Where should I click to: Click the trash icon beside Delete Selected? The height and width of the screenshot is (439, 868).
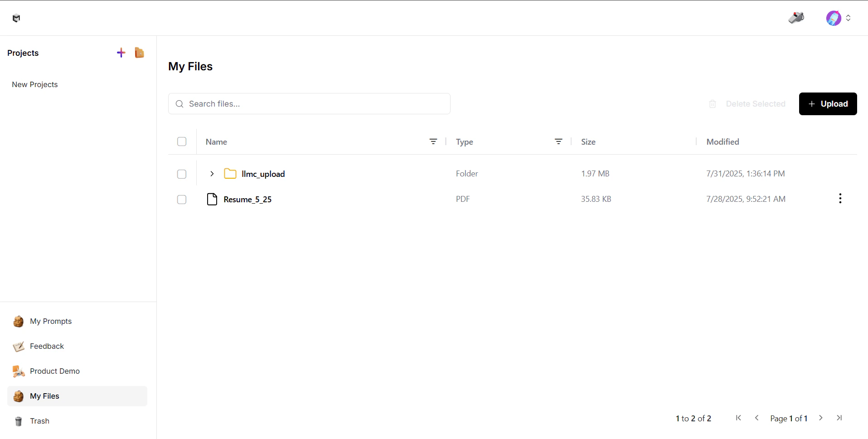pyautogui.click(x=712, y=104)
